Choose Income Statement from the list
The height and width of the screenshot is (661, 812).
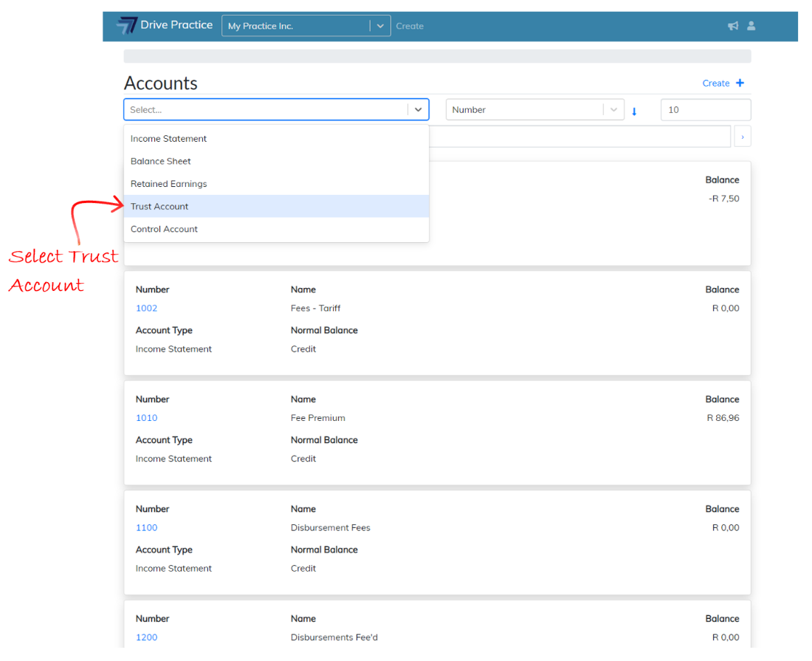[x=276, y=139]
